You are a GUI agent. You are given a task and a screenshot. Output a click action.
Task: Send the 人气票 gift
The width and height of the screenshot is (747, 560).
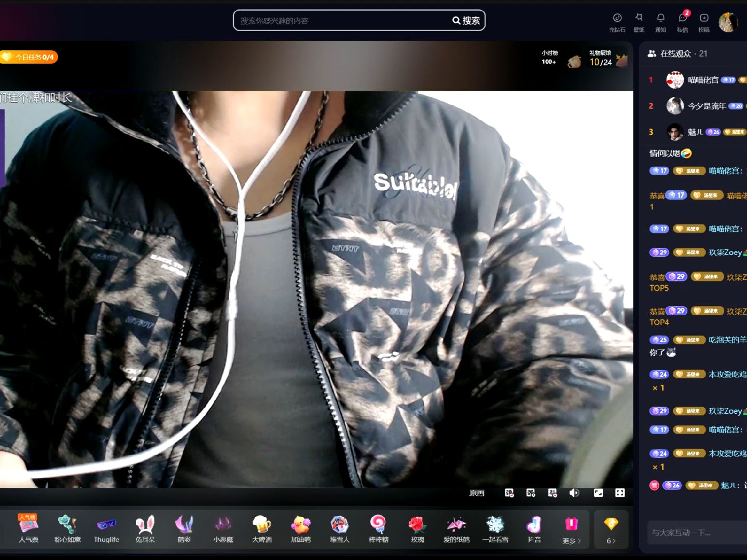pos(29,529)
